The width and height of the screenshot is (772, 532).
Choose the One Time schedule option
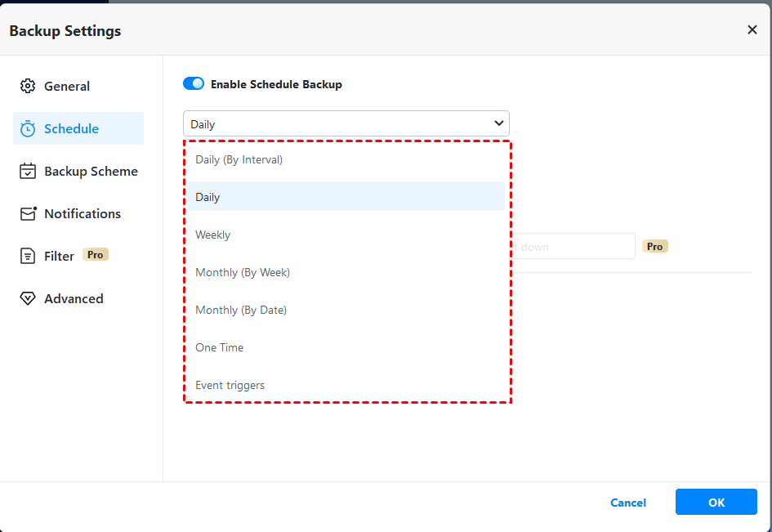[x=220, y=347]
